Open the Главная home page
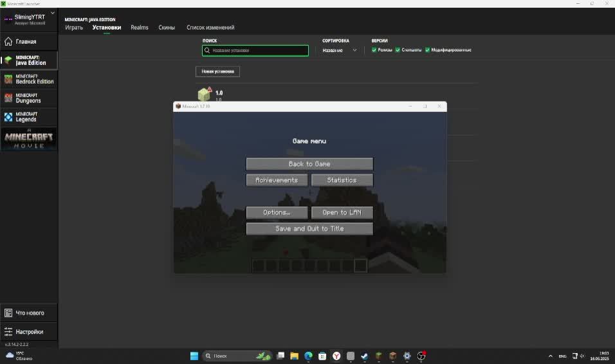This screenshot has width=615, height=364. [29, 41]
